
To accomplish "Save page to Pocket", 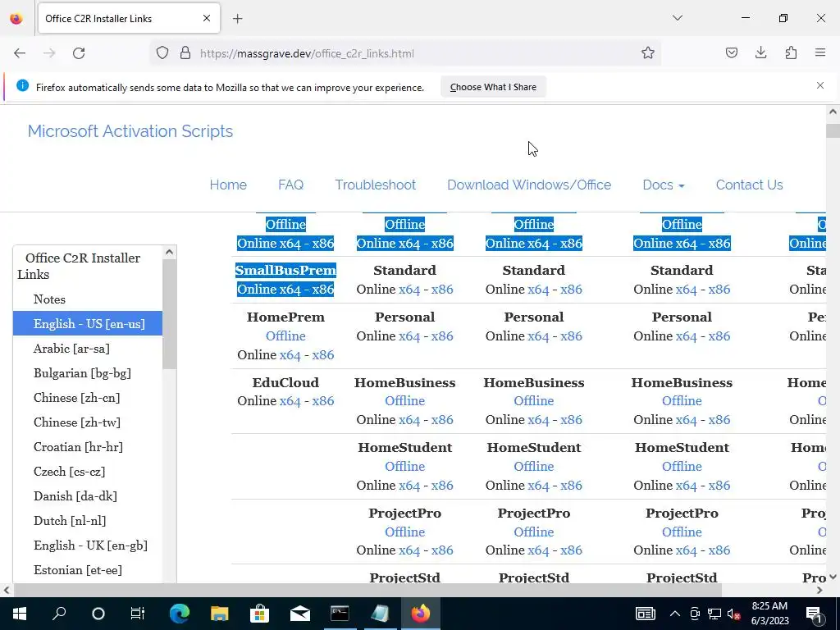I will [x=731, y=53].
